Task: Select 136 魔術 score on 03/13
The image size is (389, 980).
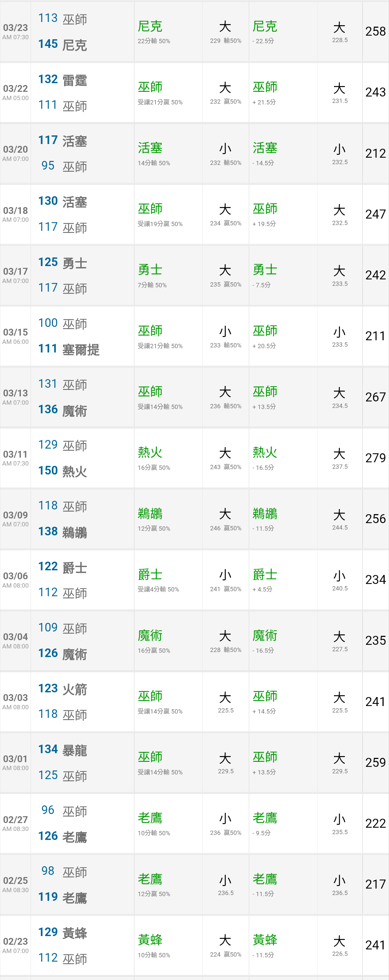Action: coord(63,410)
